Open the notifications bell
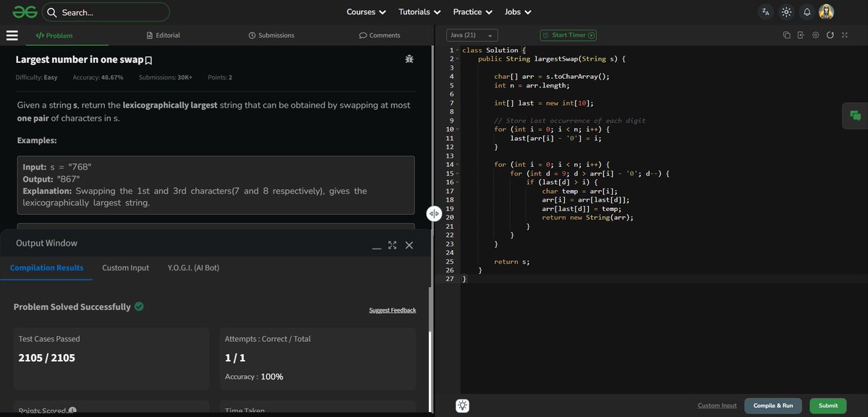Image resolution: width=868 pixels, height=417 pixels. point(807,12)
